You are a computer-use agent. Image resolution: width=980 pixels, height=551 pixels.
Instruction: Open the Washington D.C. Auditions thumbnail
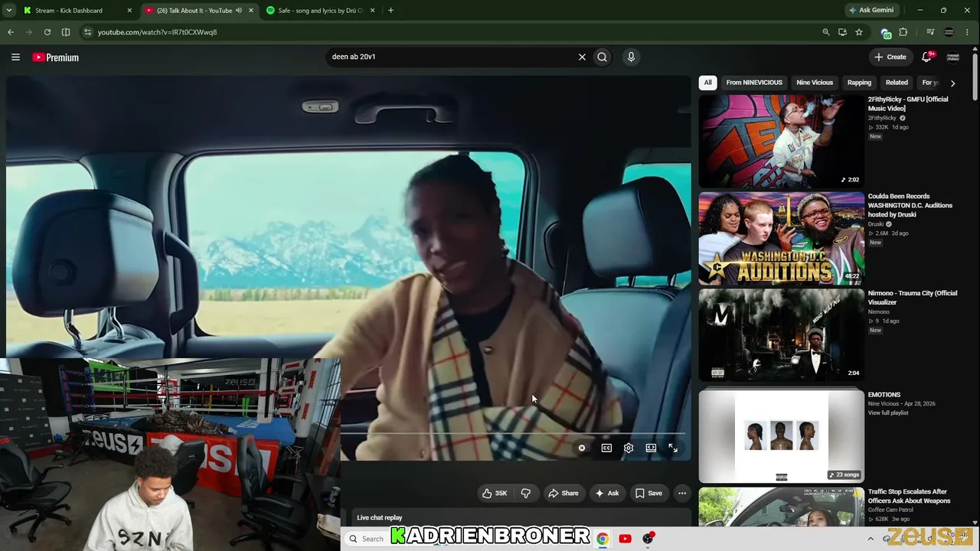[x=781, y=238]
